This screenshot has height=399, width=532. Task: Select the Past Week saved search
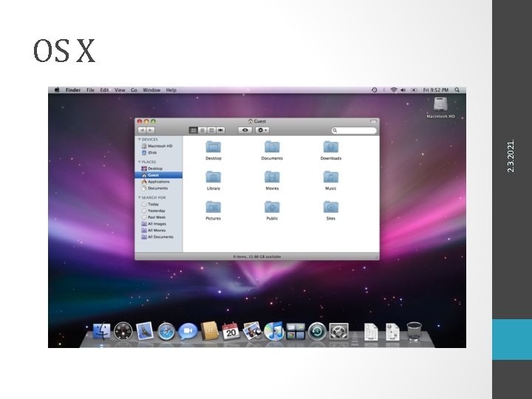(x=159, y=217)
